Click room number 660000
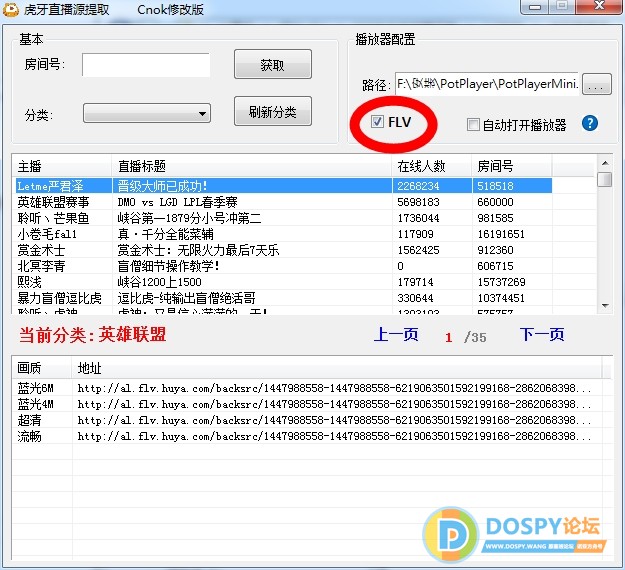 (495, 202)
